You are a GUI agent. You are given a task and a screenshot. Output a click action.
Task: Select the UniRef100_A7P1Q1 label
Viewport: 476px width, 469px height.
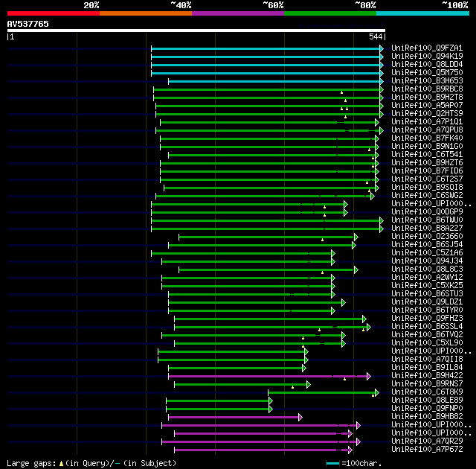tap(427, 122)
